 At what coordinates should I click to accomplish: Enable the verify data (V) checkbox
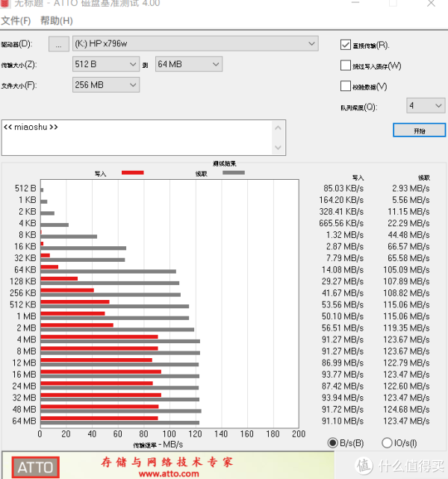[x=346, y=86]
